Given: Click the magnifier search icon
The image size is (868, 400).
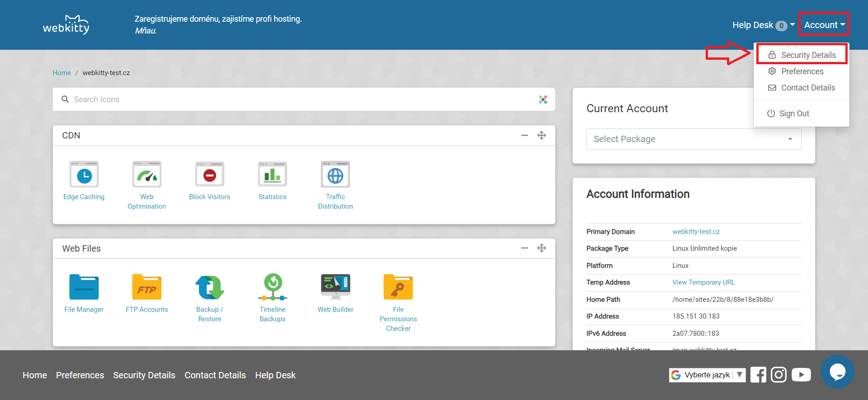Looking at the screenshot, I should (x=65, y=99).
